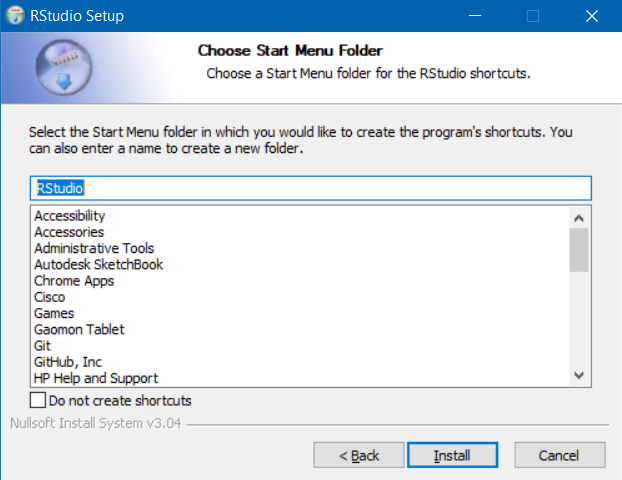Image resolution: width=622 pixels, height=480 pixels.
Task: Choose the Cisco folder
Action: click(x=50, y=297)
